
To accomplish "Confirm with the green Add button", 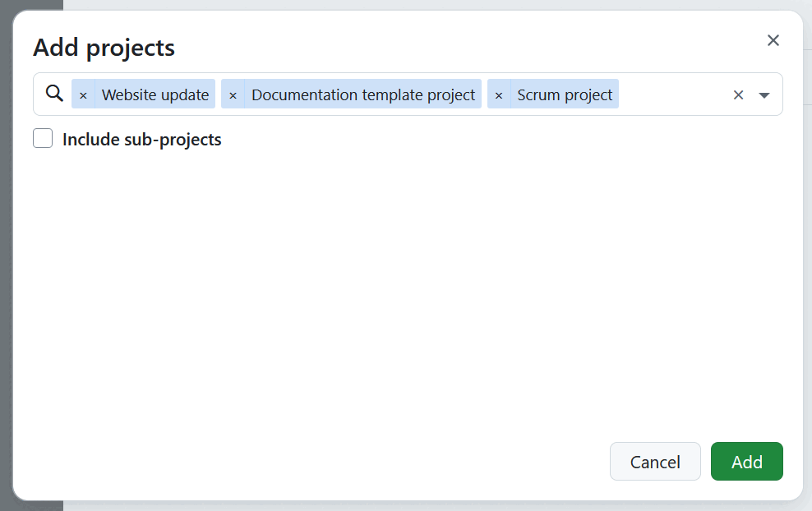I will point(746,461).
